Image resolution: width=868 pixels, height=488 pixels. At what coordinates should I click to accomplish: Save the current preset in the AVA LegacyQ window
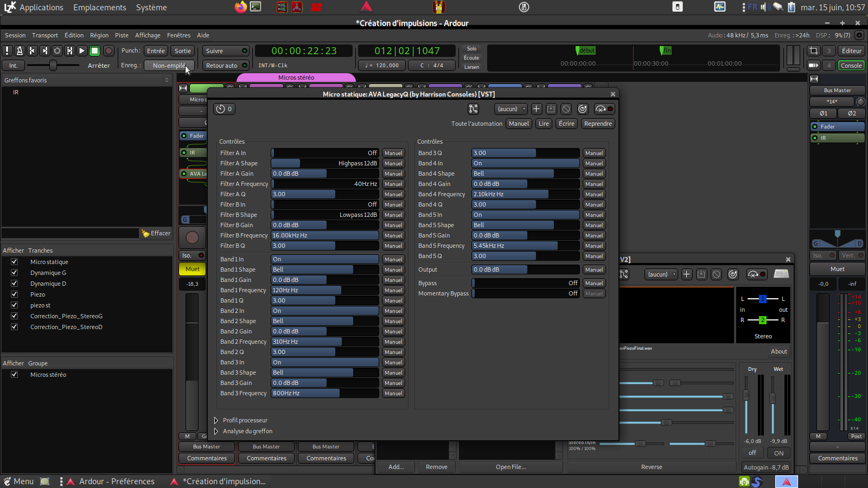[551, 109]
